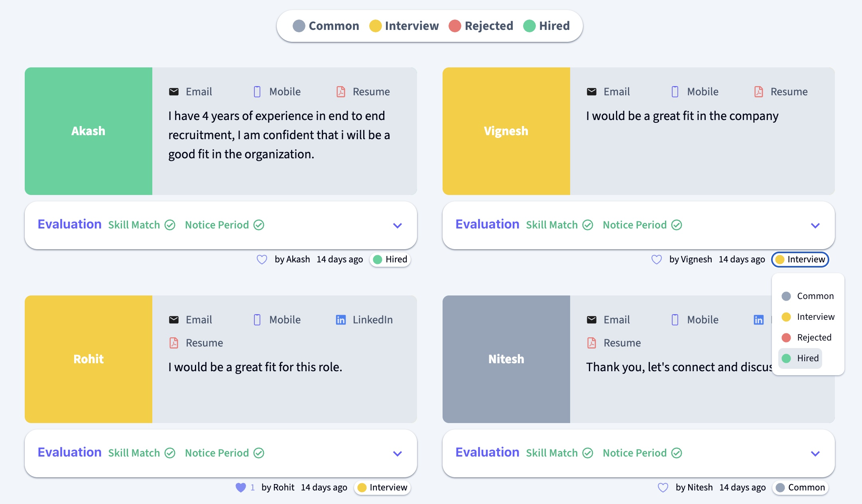The height and width of the screenshot is (504, 862).
Task: Open Nitesh's LinkedIn icon
Action: pos(759,320)
